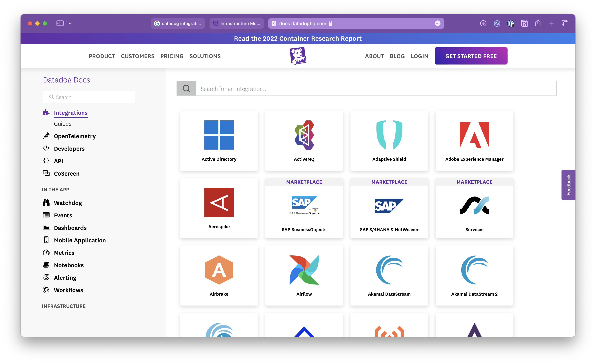Open the Airbrake integration tile

[x=219, y=275]
